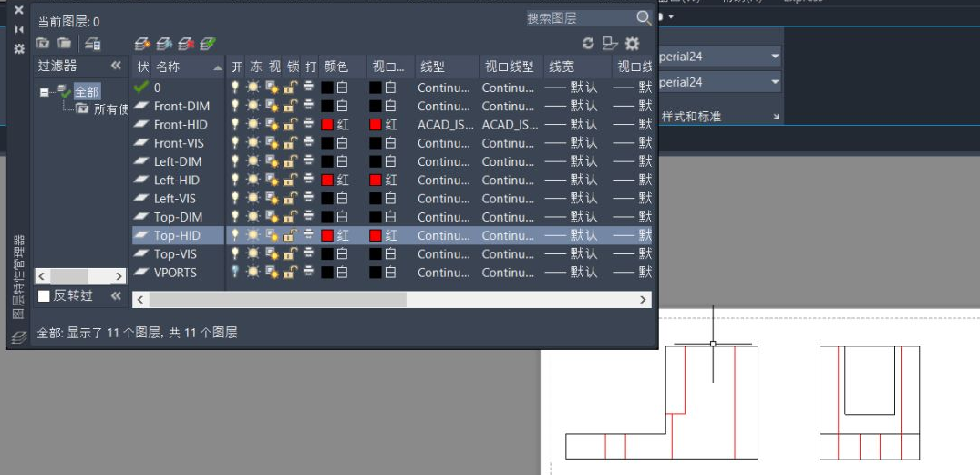Select the VPORTS layer name
The height and width of the screenshot is (475, 980).
[175, 273]
